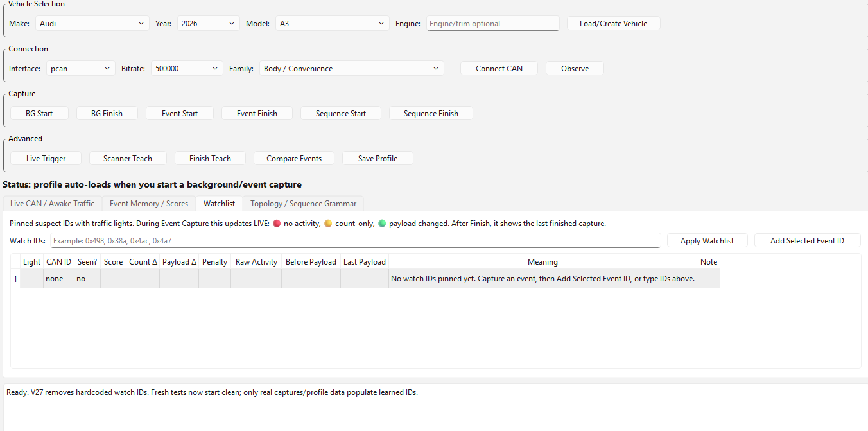Select the Watchlist tab
Viewport: 868px width, 431px height.
point(219,204)
